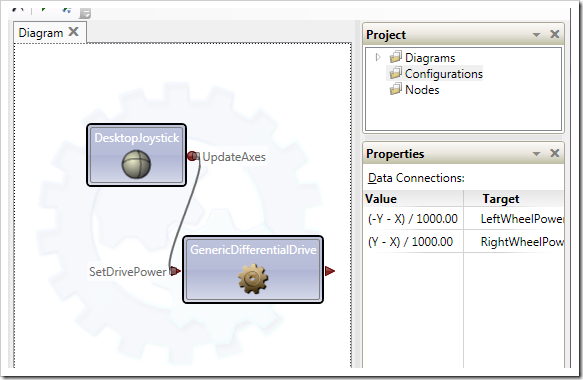This screenshot has width=583, height=380.
Task: Click the Configurations folder icon
Action: 396,73
